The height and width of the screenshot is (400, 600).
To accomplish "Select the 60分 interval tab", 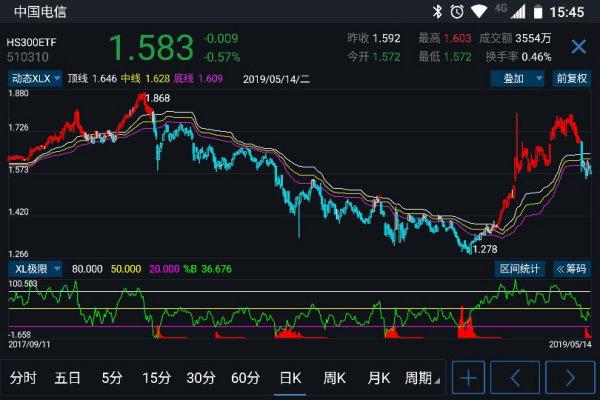I will [x=245, y=378].
